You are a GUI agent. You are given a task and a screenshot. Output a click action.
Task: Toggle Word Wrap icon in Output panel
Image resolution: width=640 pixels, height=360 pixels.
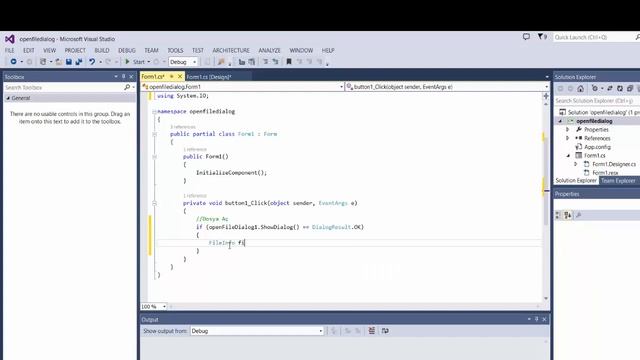tap(385, 331)
